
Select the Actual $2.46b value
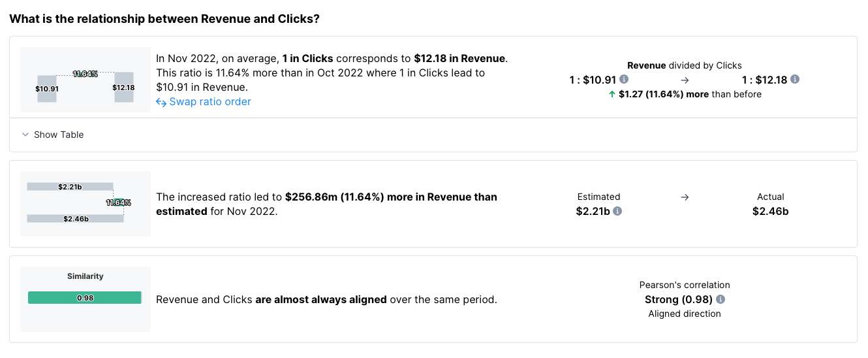[x=770, y=211]
